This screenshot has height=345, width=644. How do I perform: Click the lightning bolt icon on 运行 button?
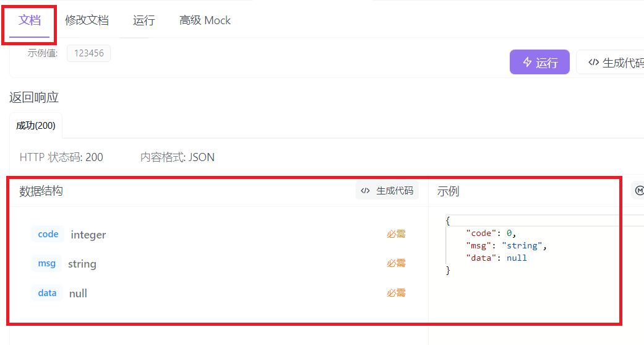527,62
